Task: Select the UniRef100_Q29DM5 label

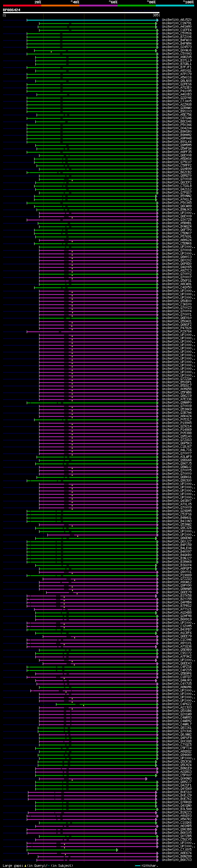Action: pos(177,511)
